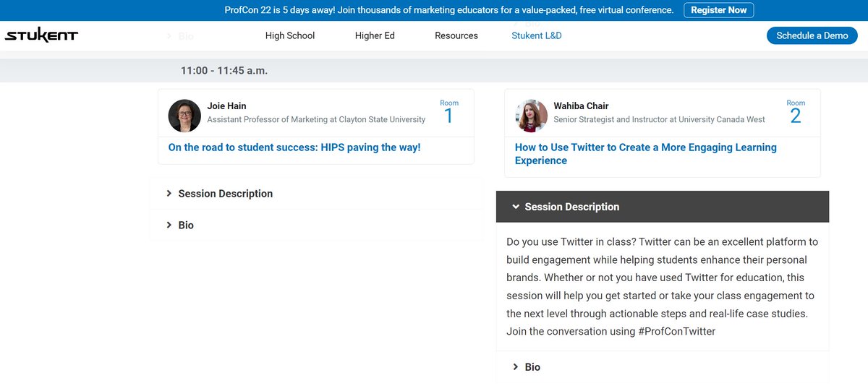868x391 pixels.
Task: Open the Stukent L&D menu item
Action: (x=537, y=35)
